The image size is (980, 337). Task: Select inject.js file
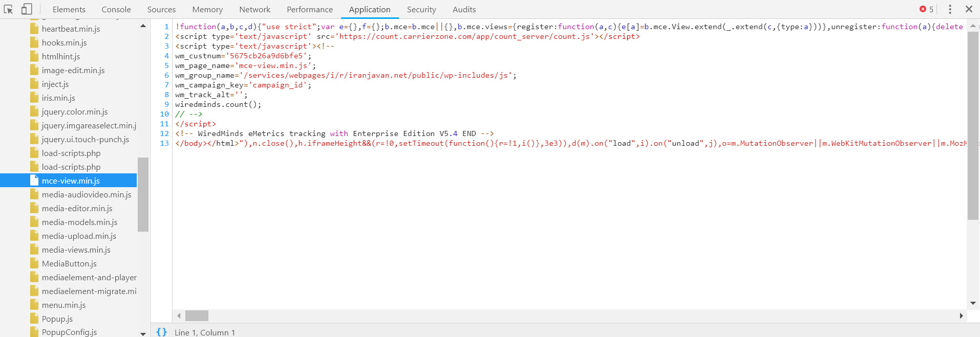coord(55,84)
